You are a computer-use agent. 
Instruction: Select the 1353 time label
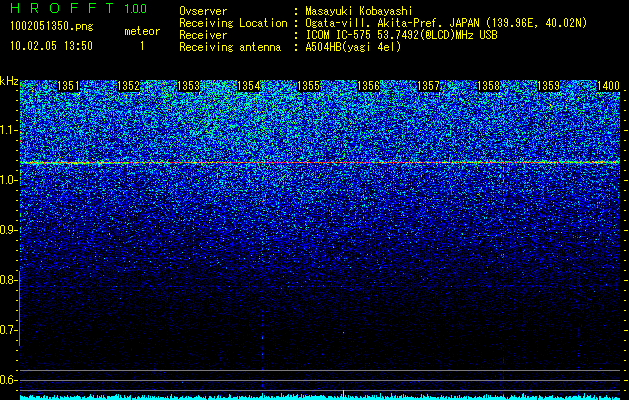[x=189, y=86]
